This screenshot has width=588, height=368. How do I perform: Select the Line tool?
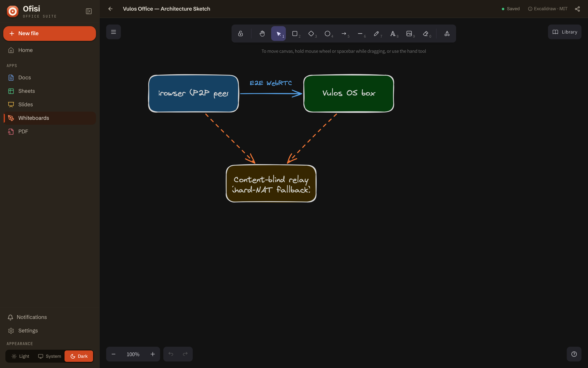pyautogui.click(x=360, y=34)
